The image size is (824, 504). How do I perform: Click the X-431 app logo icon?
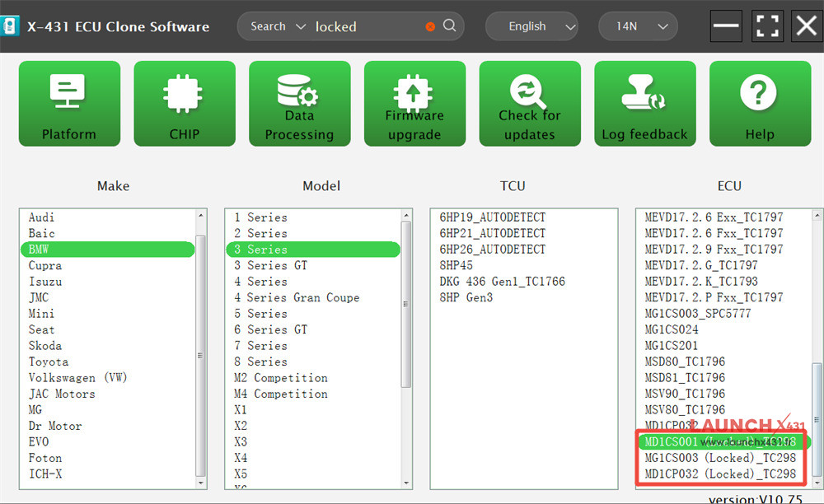click(9, 26)
